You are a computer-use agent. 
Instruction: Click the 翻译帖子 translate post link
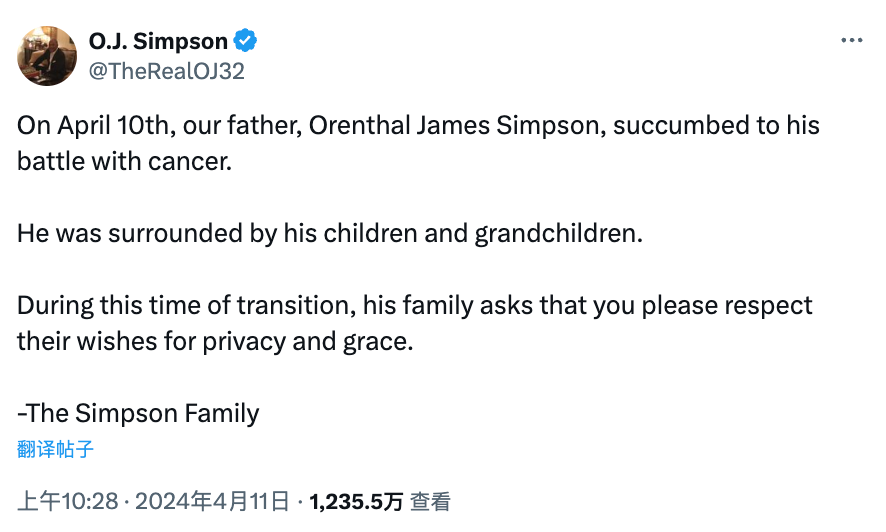[x=55, y=449]
